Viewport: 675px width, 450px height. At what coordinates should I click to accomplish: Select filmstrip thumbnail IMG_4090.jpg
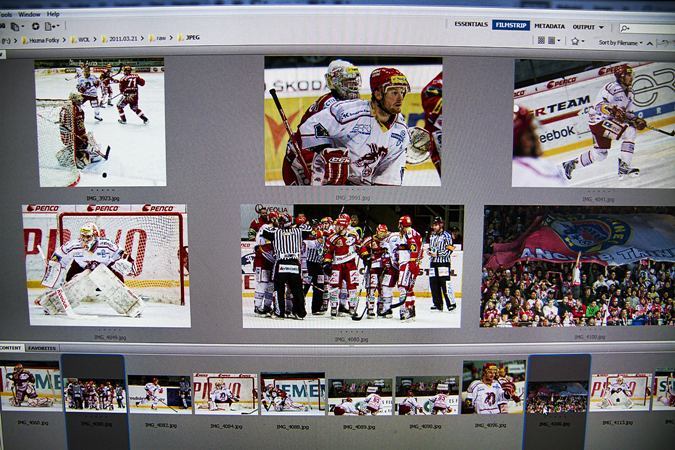tap(427, 395)
